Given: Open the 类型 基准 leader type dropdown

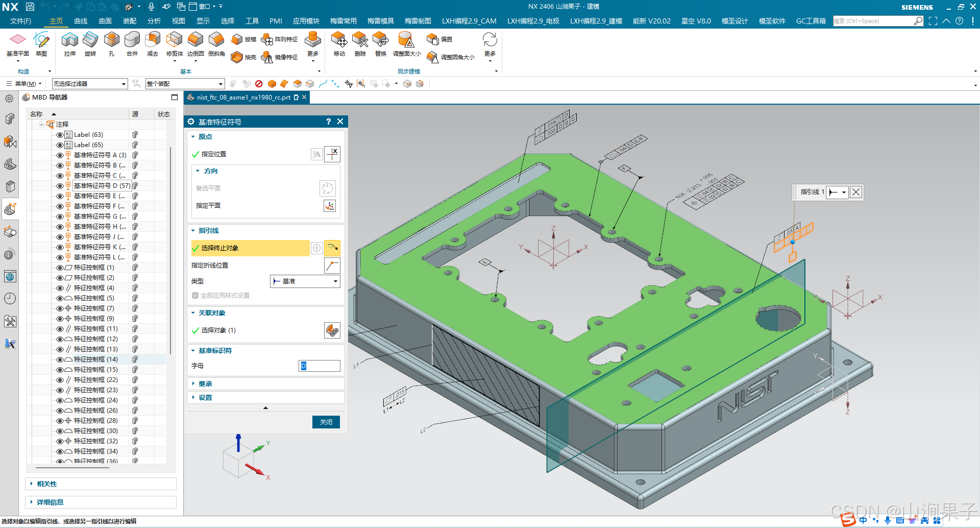Looking at the screenshot, I should 305,281.
